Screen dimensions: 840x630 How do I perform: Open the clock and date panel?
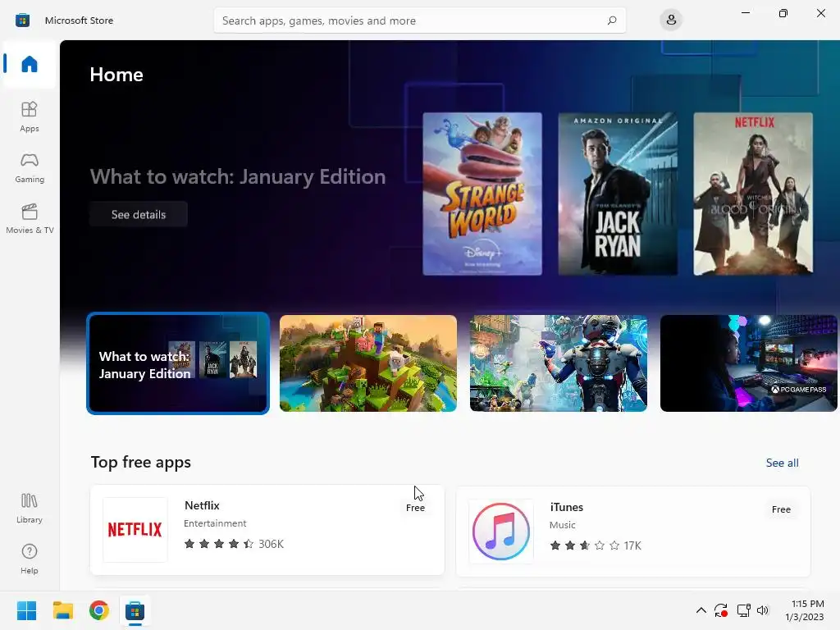click(805, 610)
